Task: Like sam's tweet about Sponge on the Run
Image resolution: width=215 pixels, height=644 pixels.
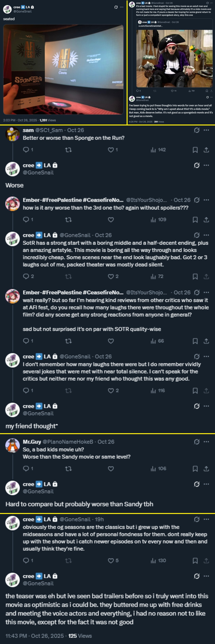Action: coord(111,150)
